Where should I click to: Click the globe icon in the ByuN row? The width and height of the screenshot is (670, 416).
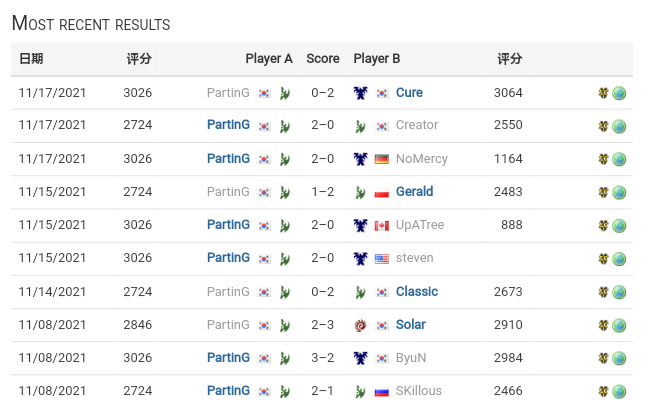[620, 358]
